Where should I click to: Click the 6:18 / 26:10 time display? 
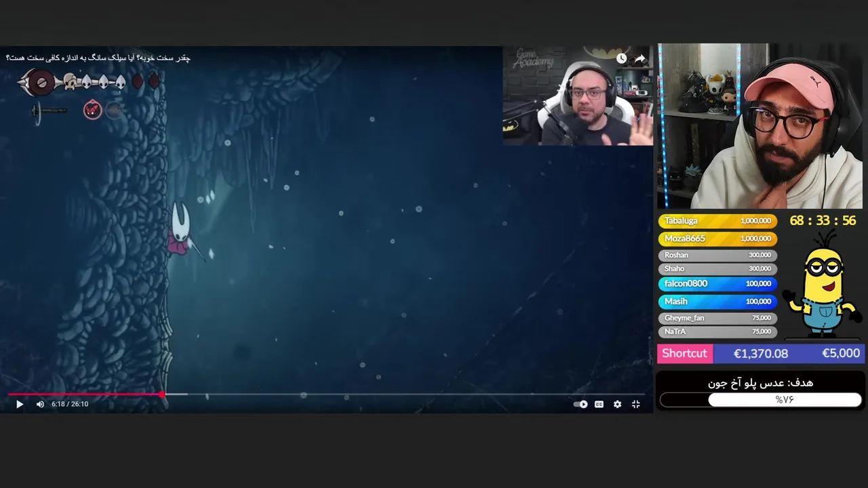[70, 404]
